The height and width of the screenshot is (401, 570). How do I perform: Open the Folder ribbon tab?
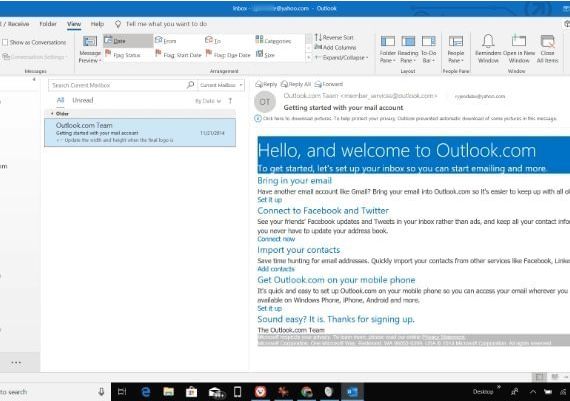click(x=48, y=24)
